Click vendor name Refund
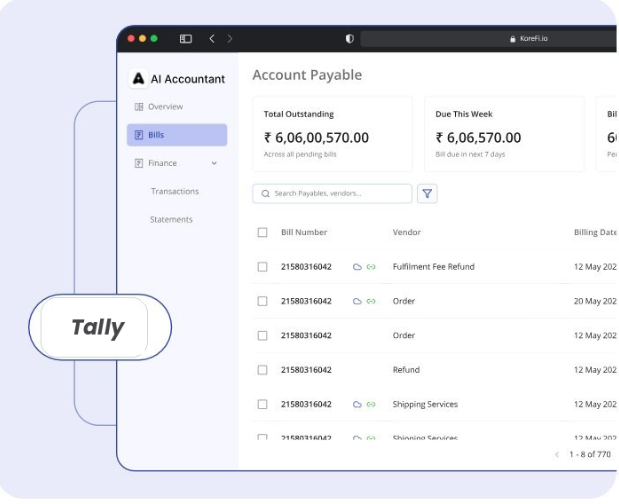Viewport: 619px width, 504px height. click(406, 370)
